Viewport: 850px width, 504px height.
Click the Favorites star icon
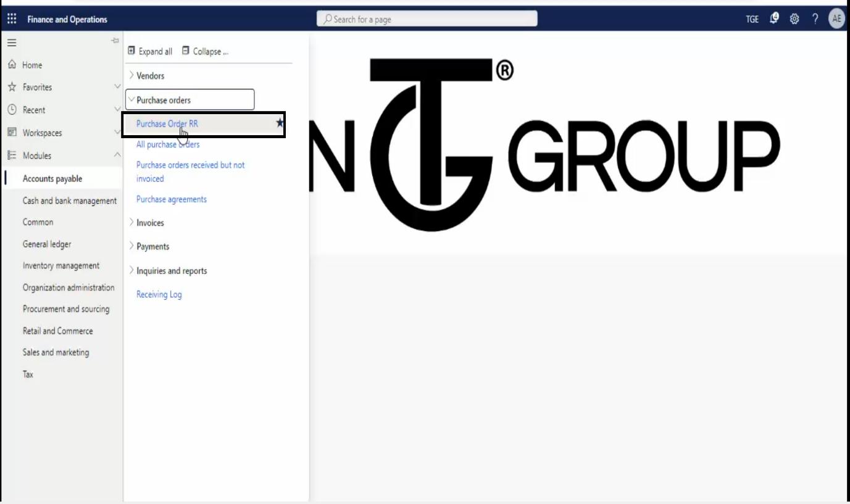[x=11, y=87]
